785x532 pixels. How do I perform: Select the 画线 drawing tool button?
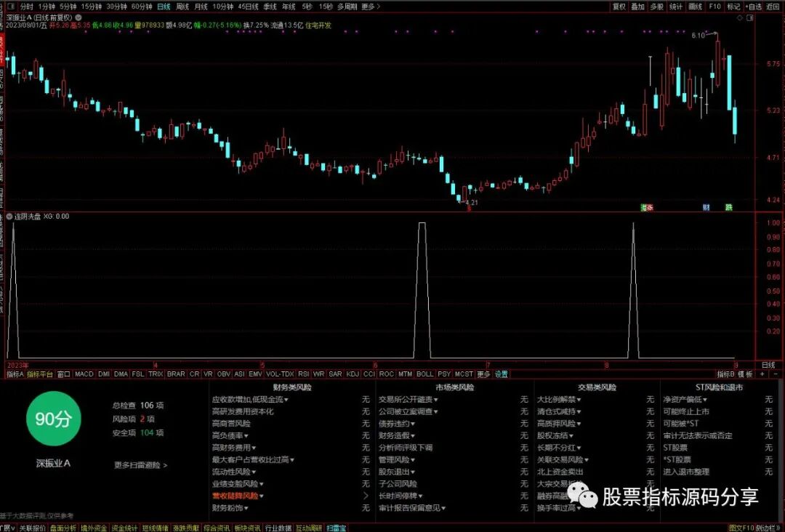695,7
